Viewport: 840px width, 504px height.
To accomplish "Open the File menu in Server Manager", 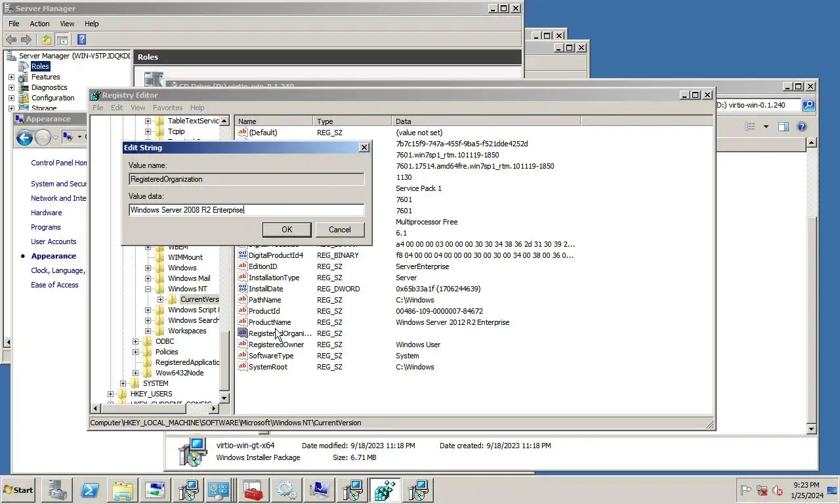I will pos(14,24).
